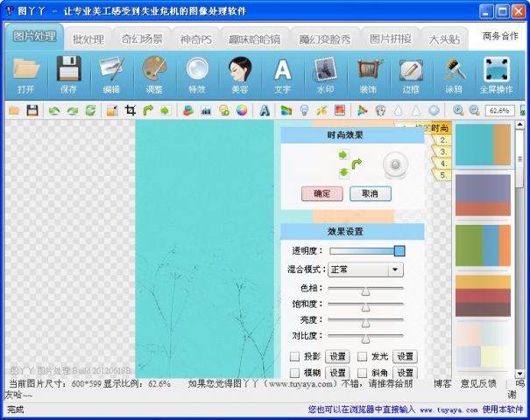The image size is (530, 420).
Task: Expand the 混合模式 blend mode dropdown
Action: pyautogui.click(x=395, y=269)
